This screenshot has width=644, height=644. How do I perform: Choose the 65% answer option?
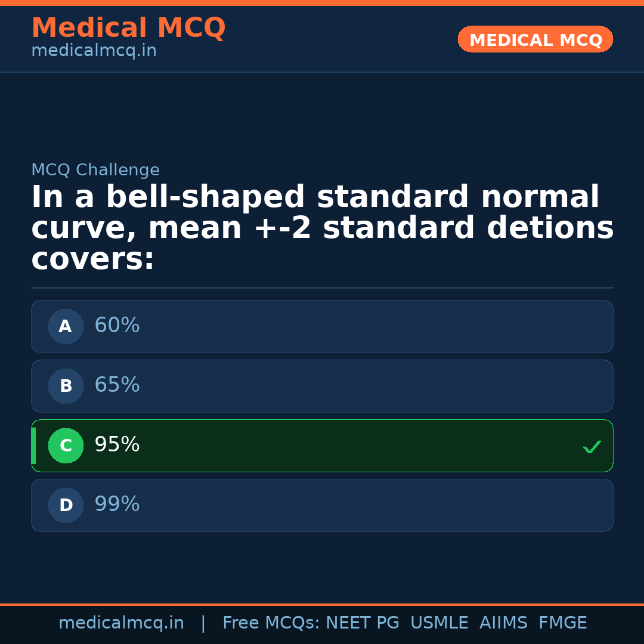[322, 386]
